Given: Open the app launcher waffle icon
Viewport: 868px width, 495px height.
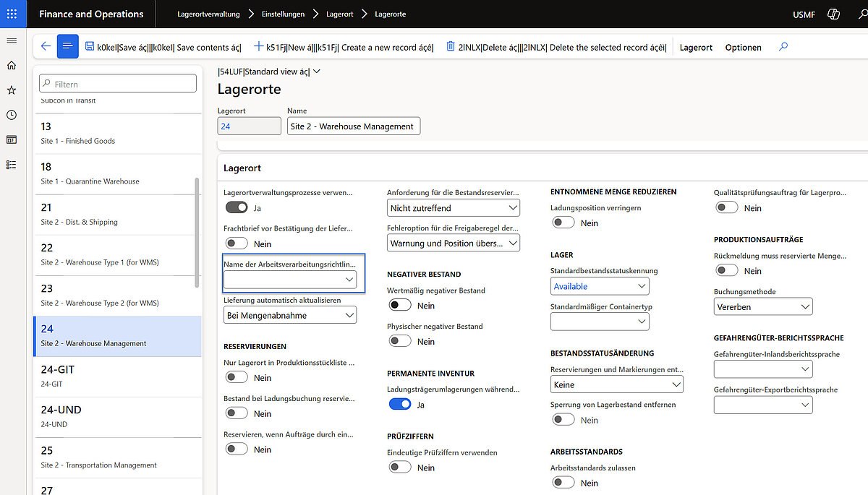Looking at the screenshot, I should (12, 14).
